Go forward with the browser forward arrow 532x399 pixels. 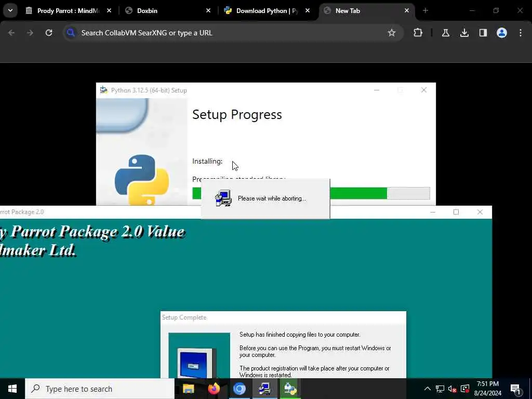click(x=30, y=33)
